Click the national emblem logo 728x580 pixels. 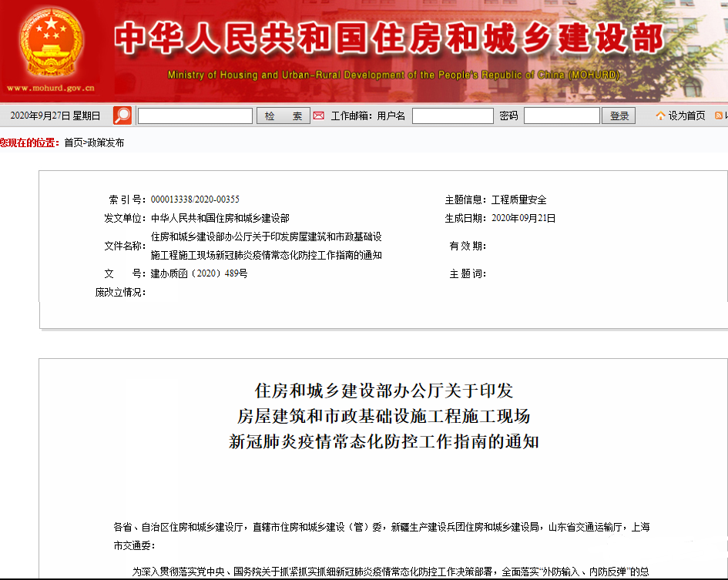click(x=51, y=42)
